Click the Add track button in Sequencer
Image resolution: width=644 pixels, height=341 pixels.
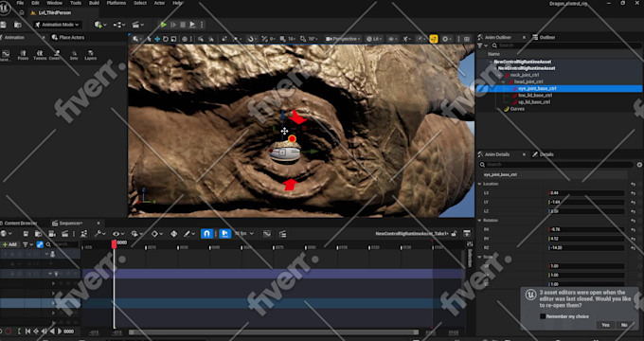pyautogui.click(x=9, y=244)
